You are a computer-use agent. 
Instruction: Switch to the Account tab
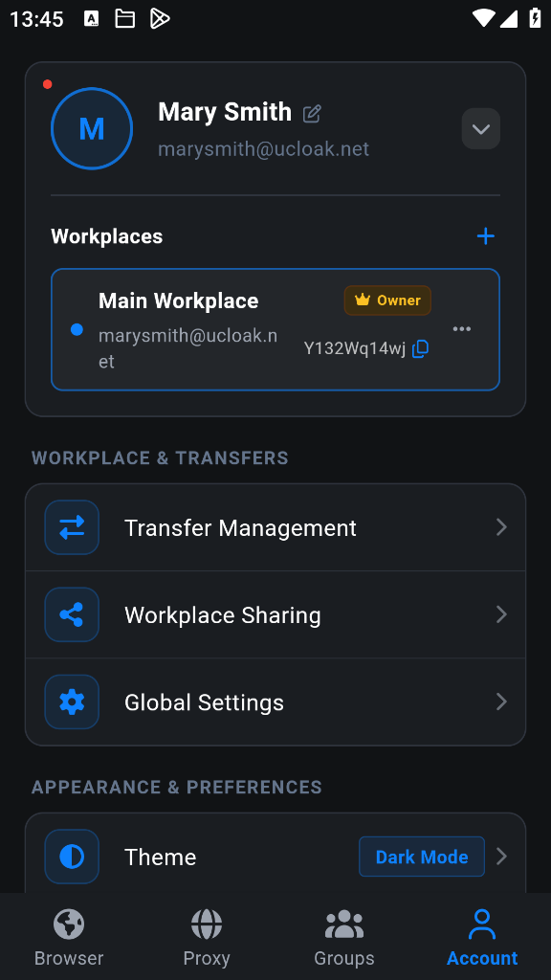pos(482,938)
